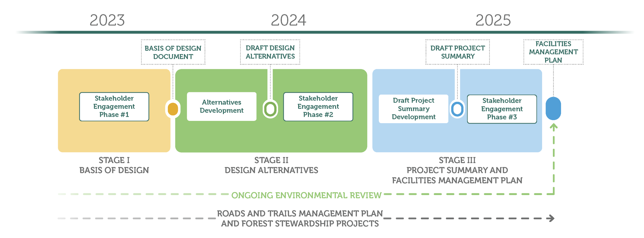Select the Alternatives Development box
Viewport: 644px width, 238px height.
point(221,106)
